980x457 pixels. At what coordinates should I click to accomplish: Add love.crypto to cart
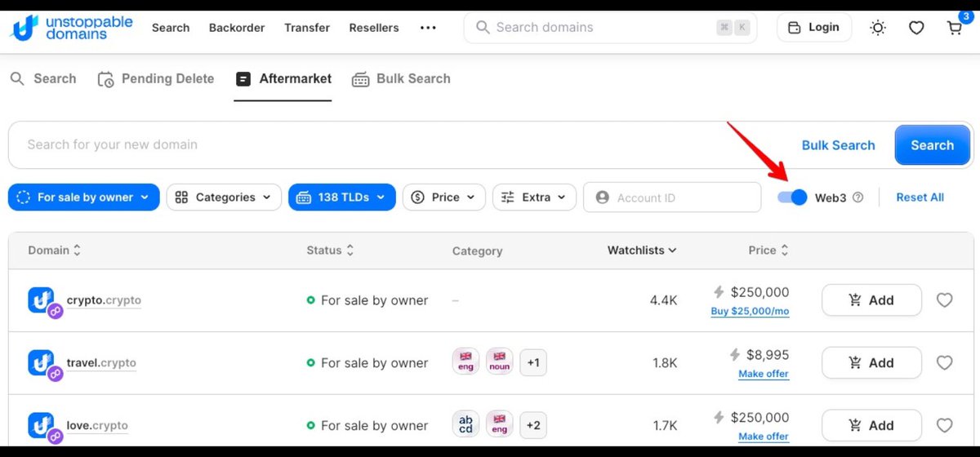pyautogui.click(x=871, y=425)
